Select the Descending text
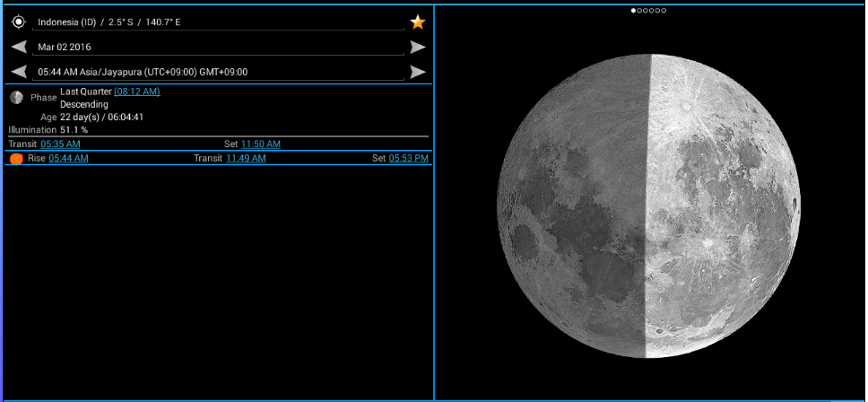 coord(84,104)
